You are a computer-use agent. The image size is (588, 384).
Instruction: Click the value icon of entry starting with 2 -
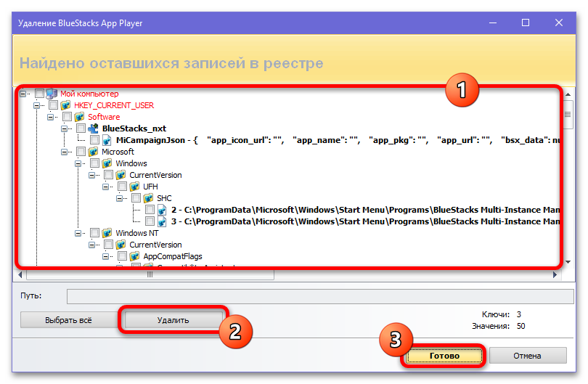(x=162, y=210)
